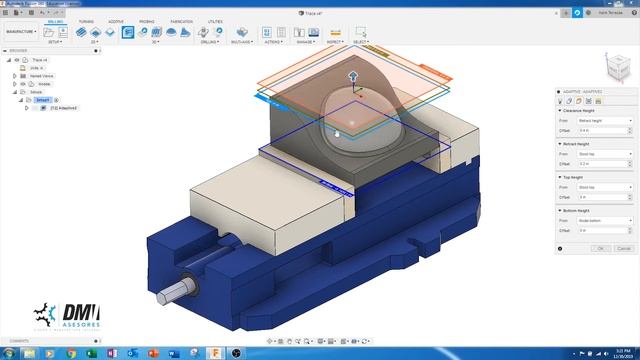Viewport: 640px width, 360px height.
Task: Click the setup sheet icon in Setup group
Action: pos(63,32)
